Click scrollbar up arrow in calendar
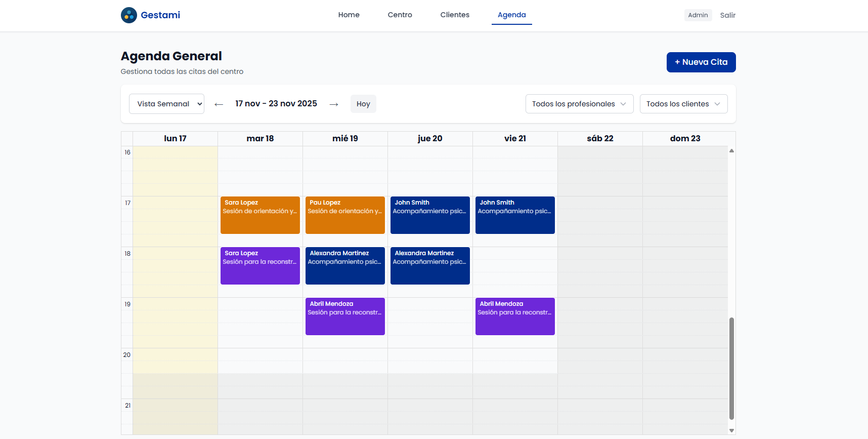868x439 pixels. click(x=731, y=151)
